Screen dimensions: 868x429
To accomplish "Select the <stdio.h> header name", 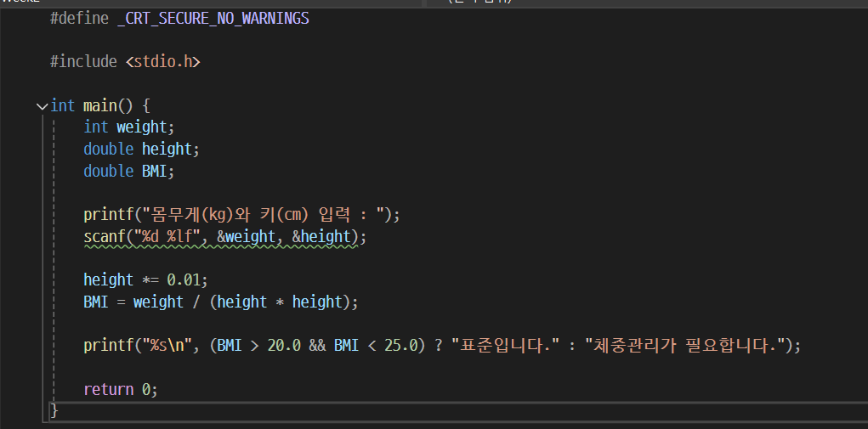I will [x=162, y=62].
